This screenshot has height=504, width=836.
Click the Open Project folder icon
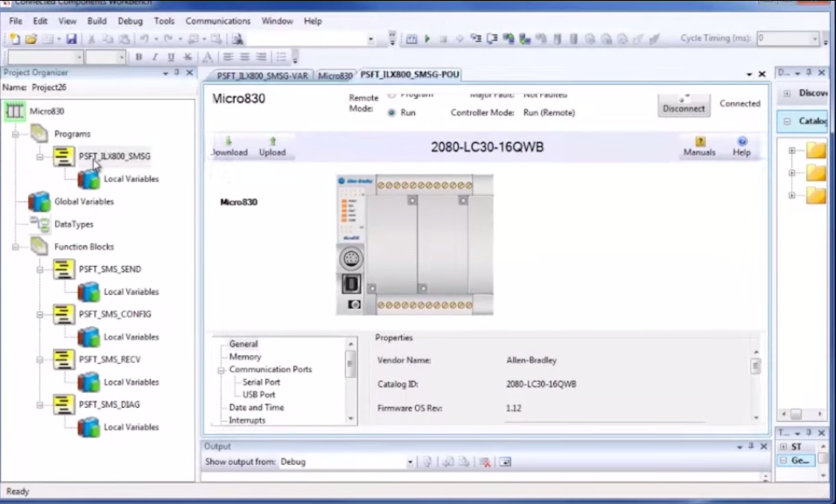(31, 38)
